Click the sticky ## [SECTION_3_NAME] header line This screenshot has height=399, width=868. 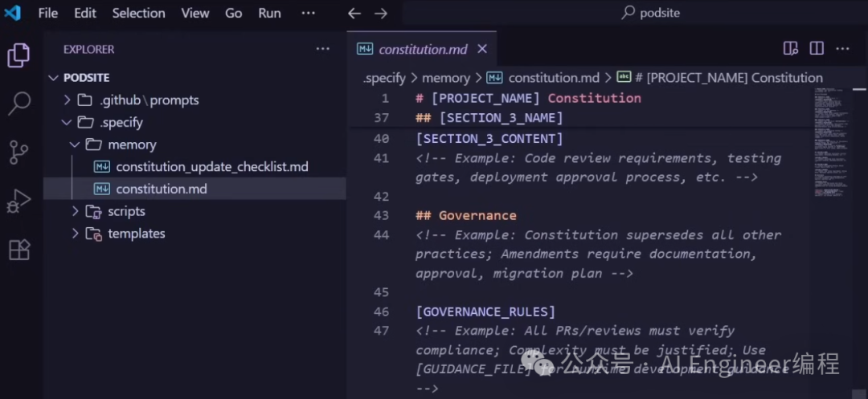(x=489, y=118)
